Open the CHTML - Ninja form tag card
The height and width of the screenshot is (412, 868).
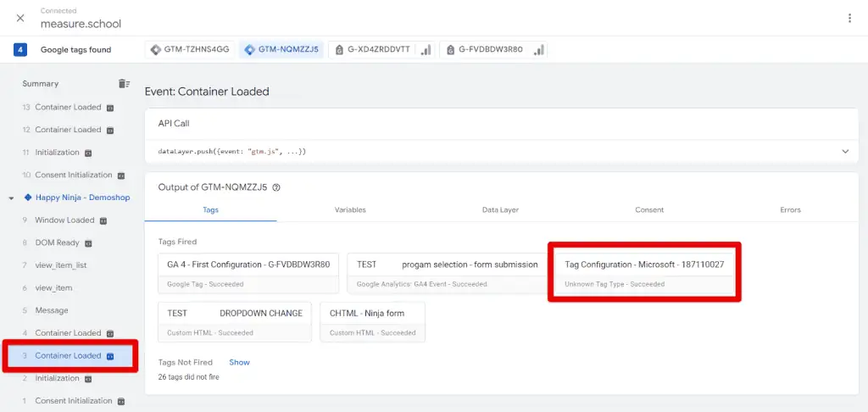tap(373, 322)
